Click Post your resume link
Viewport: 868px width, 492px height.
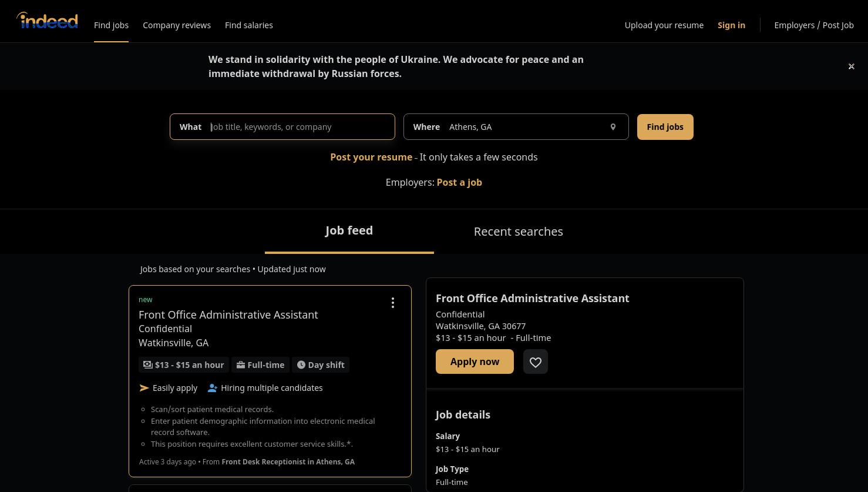371,157
